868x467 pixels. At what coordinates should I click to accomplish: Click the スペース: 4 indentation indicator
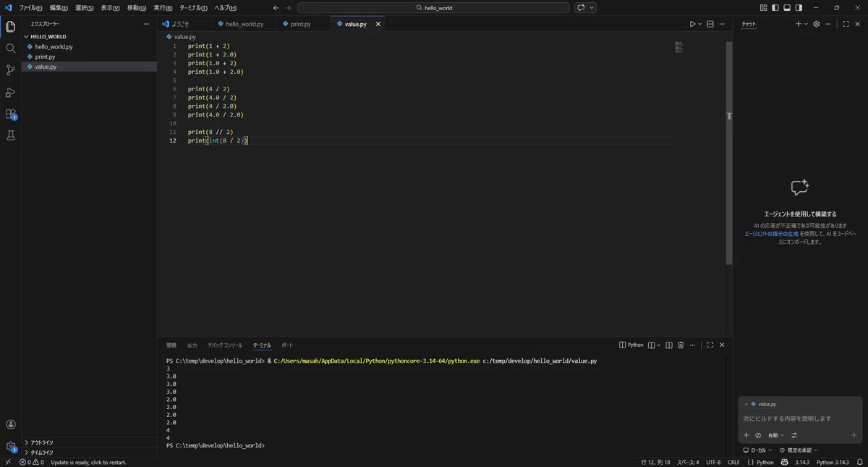[688, 462]
